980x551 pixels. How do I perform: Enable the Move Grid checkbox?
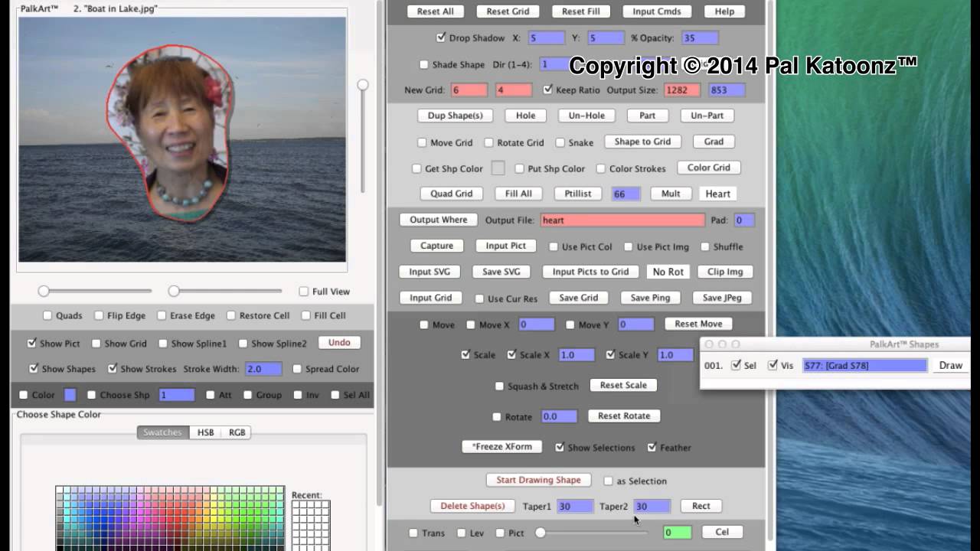tap(422, 142)
